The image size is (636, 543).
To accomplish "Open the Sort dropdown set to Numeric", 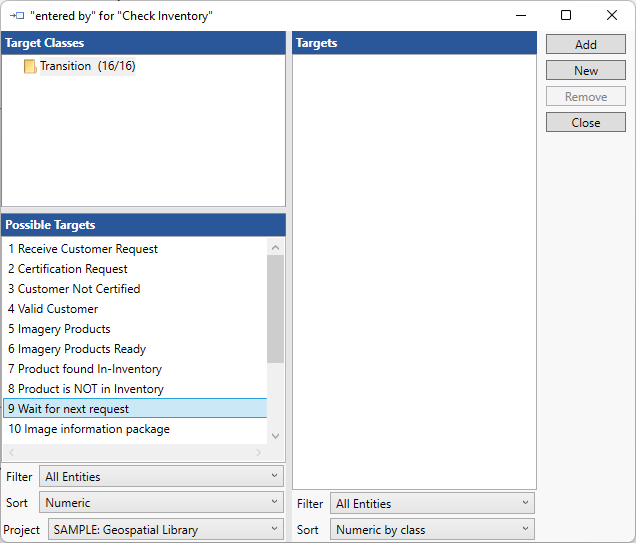I will click(x=161, y=503).
